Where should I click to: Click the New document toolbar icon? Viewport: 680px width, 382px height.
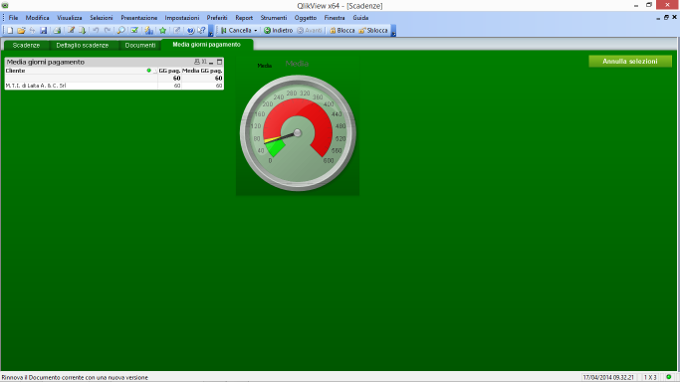point(10,30)
